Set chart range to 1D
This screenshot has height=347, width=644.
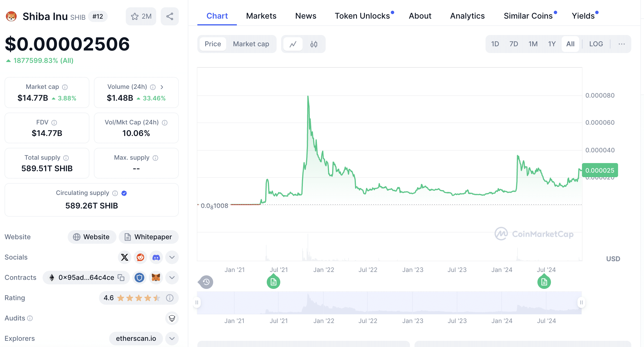coord(495,44)
